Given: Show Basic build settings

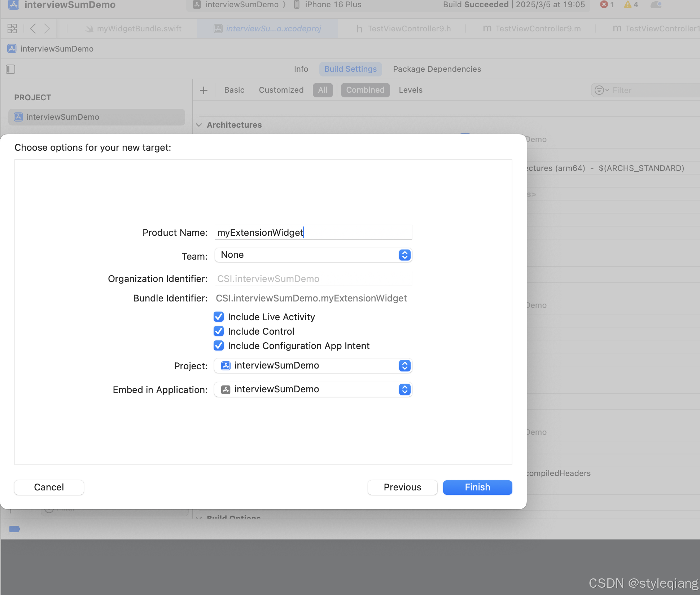Looking at the screenshot, I should 234,90.
